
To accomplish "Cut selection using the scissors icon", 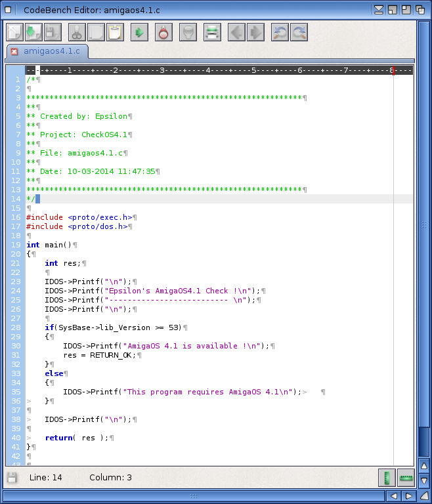I will 77,32.
